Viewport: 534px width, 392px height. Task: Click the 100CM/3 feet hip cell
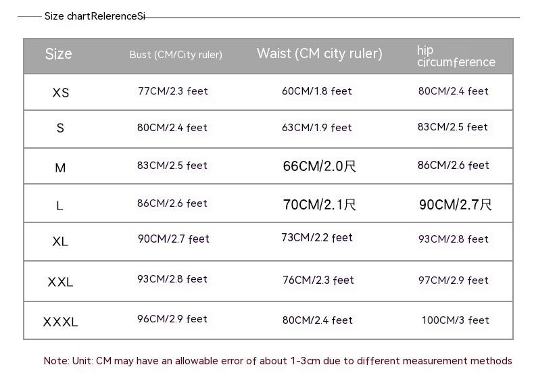pyautogui.click(x=455, y=320)
